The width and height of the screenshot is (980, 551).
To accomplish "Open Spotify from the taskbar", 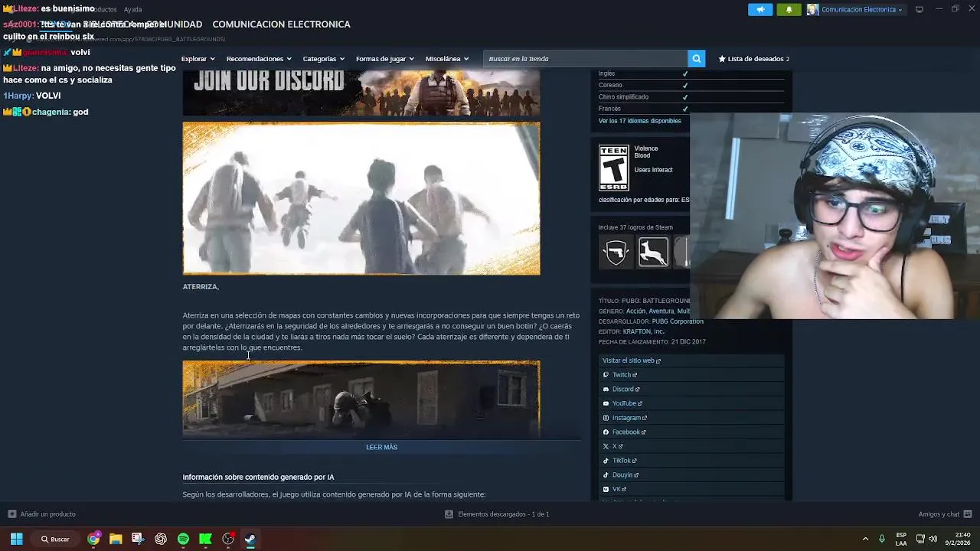I will [x=183, y=539].
